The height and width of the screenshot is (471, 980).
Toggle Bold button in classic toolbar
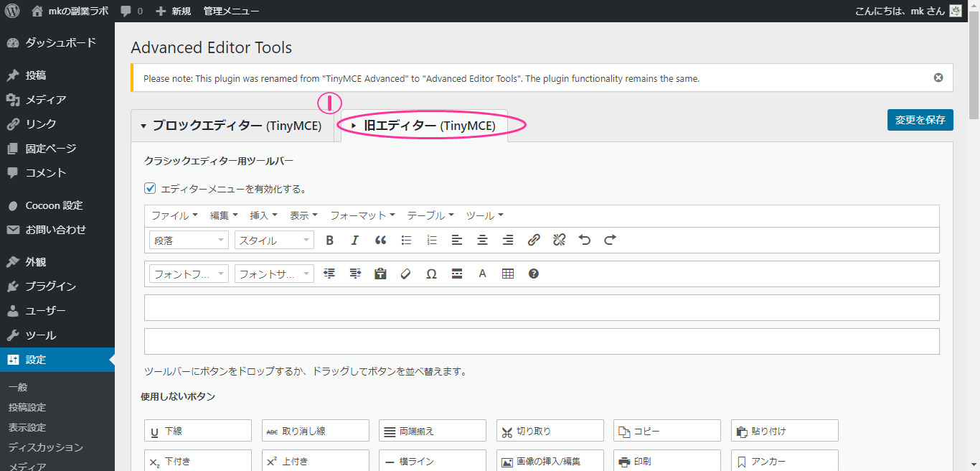pyautogui.click(x=329, y=241)
